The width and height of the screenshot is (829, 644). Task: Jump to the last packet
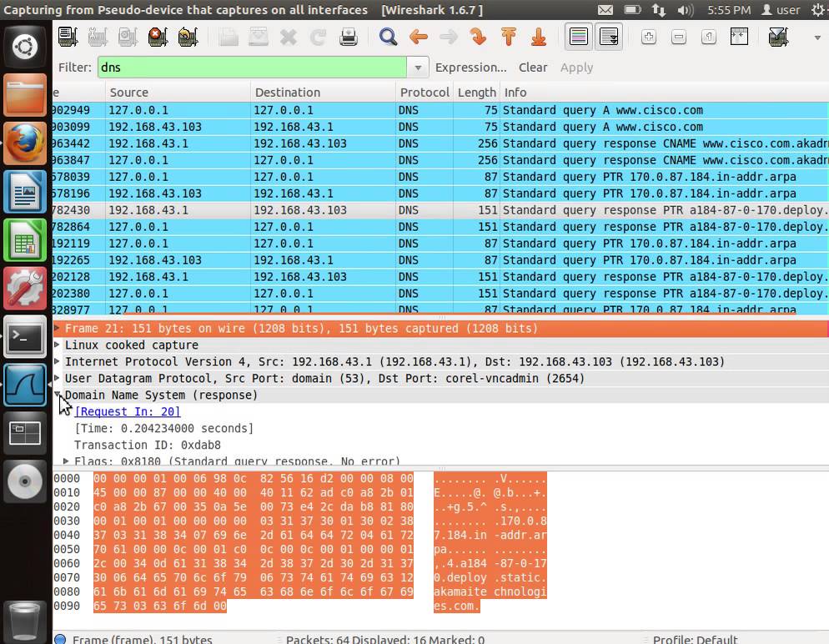pos(539,37)
